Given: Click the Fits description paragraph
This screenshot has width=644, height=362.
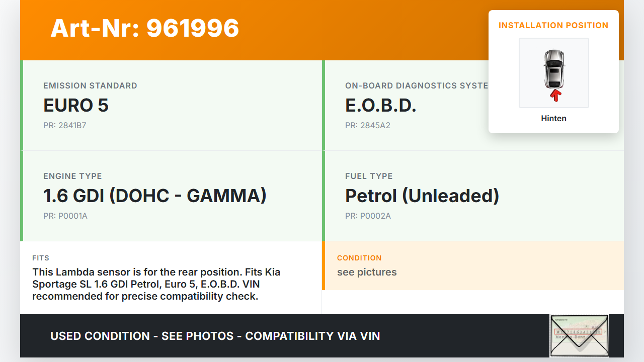Looking at the screenshot, I should tap(156, 284).
